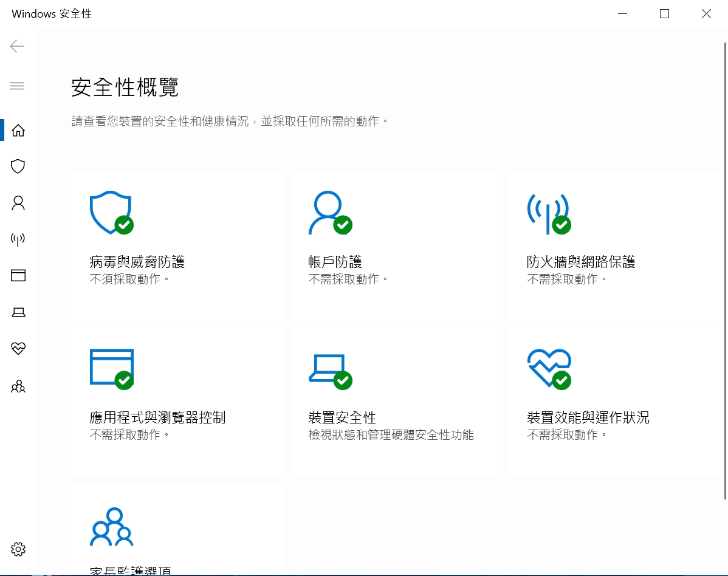Click 檢視狀態和管理硬體安全性功能 description text
The image size is (728, 576).
[391, 434]
